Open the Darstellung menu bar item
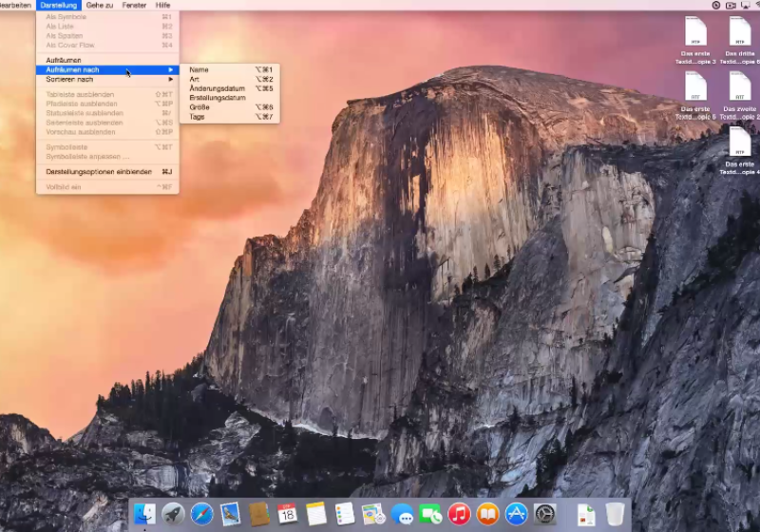Screen dimensions: 760x532 click(59, 6)
